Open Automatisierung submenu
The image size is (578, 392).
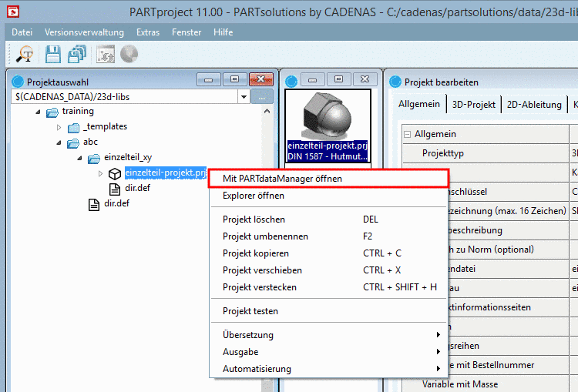(x=328, y=368)
